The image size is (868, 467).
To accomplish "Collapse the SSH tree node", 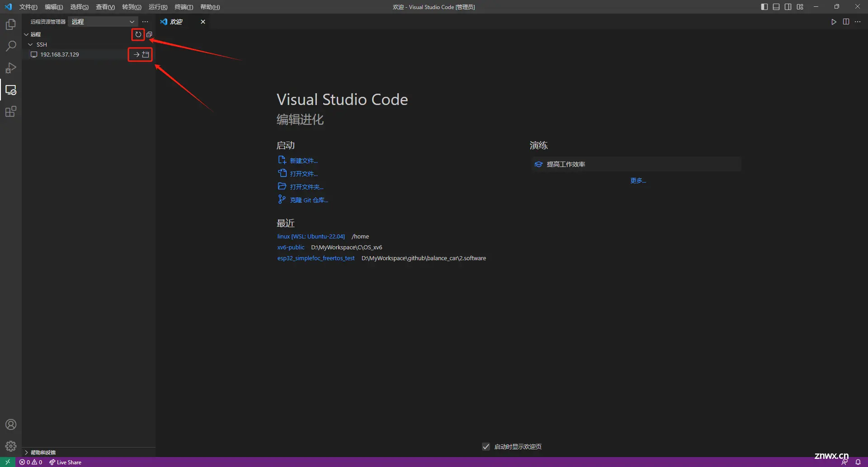I will point(30,44).
